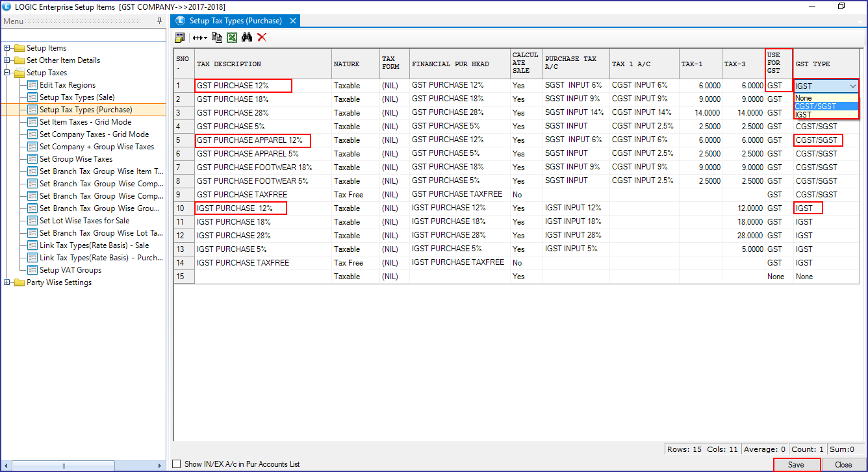Click the grid settings toolbar icon
This screenshot has height=472, width=868.
180,38
